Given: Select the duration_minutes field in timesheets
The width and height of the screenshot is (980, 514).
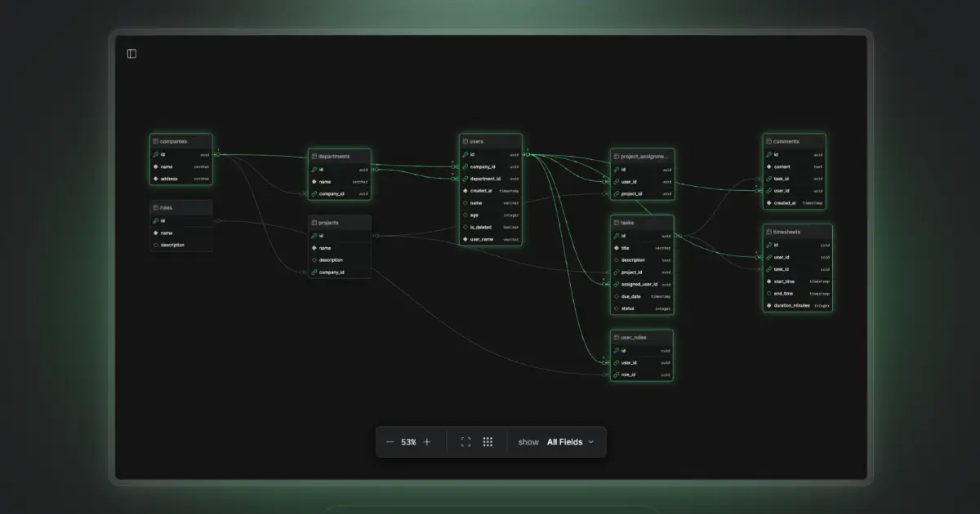Looking at the screenshot, I should [x=798, y=305].
